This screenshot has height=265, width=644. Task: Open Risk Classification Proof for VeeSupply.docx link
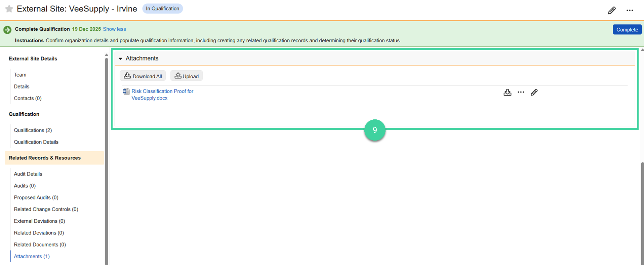(162, 94)
